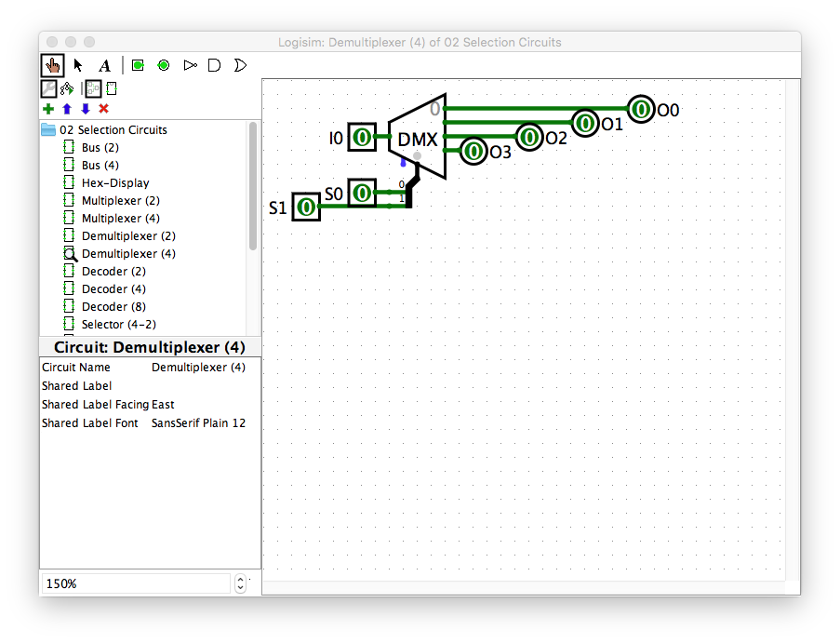Viewport: 840px width, 643px height.
Task: Click the 150% zoom field
Action: [136, 583]
